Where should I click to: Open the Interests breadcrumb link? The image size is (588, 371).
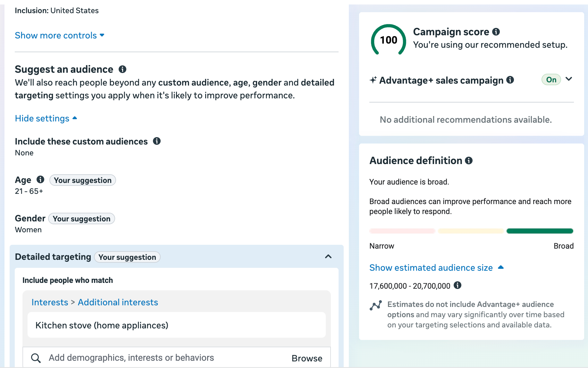[x=50, y=302]
